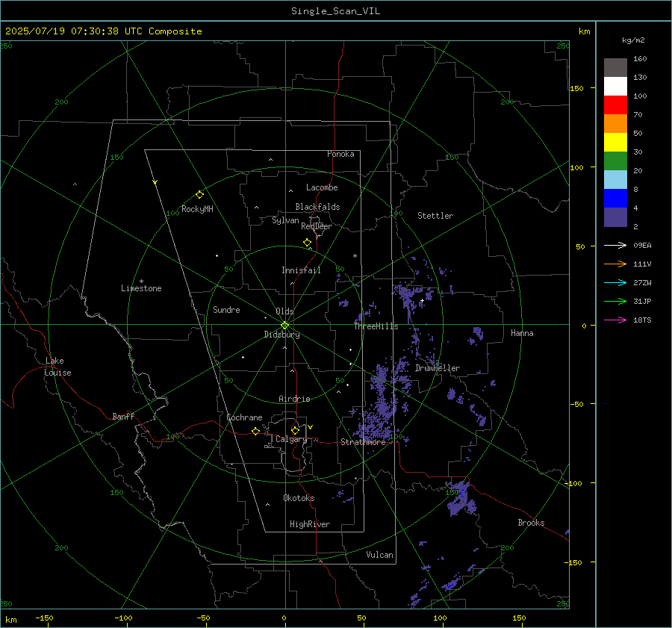Click the yellow 30-50 legend color swatch

[x=615, y=143]
